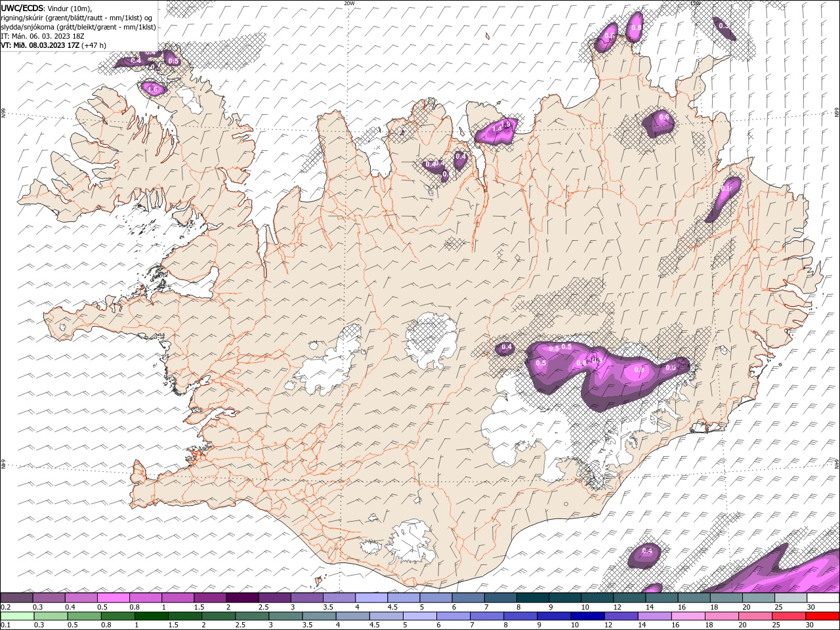Click the '10' label under the rain scale
The image size is (840, 630).
[x=575, y=625]
